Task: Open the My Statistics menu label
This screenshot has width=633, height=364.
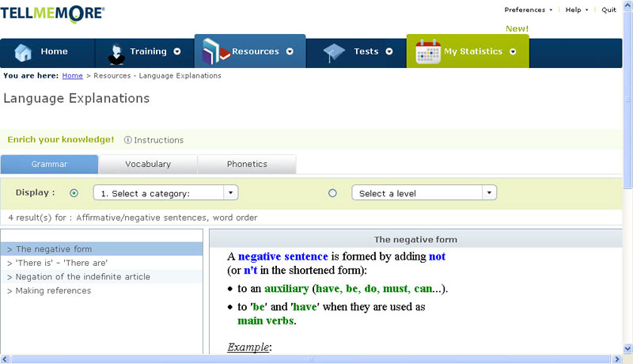Action: (473, 51)
